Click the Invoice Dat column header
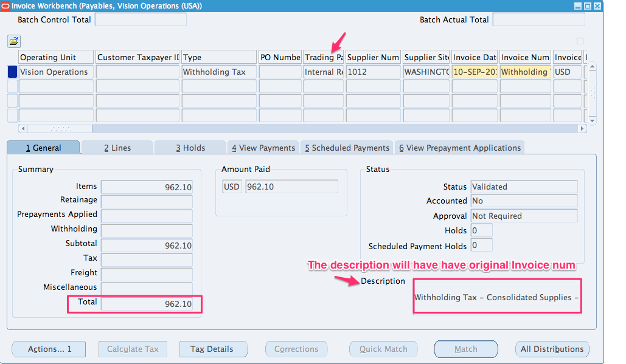626x364 pixels. point(475,57)
